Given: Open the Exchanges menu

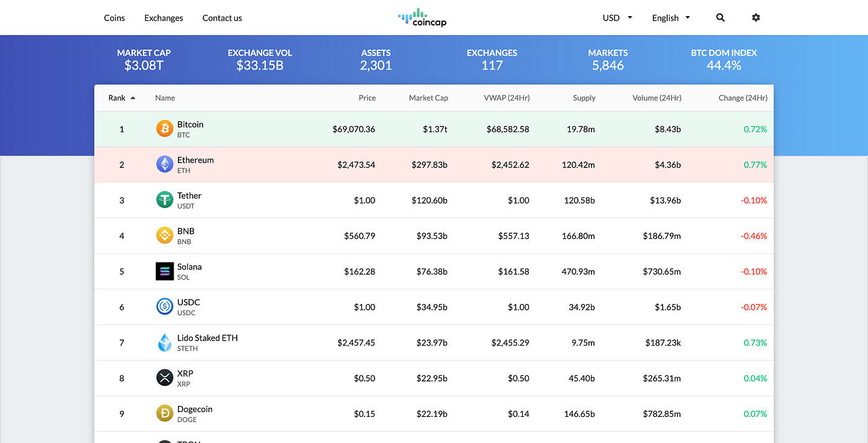Looking at the screenshot, I should [x=164, y=18].
